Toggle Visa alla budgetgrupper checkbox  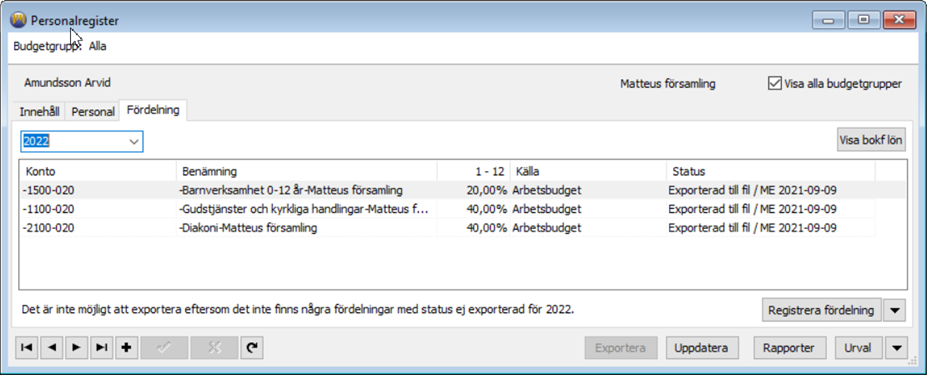tap(774, 83)
